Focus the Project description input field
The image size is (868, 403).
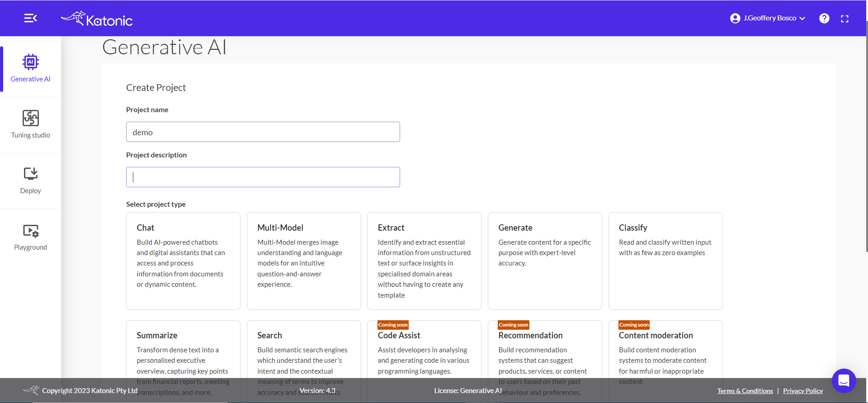(263, 177)
